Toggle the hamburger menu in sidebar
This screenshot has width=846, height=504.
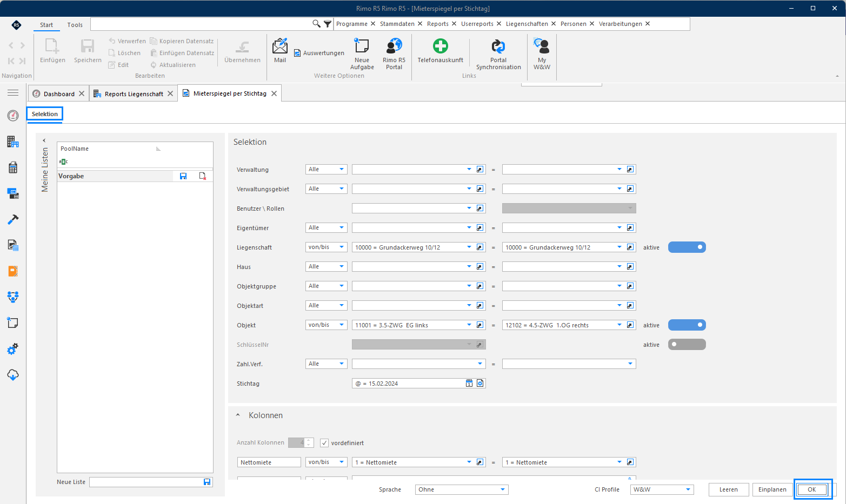coord(13,93)
